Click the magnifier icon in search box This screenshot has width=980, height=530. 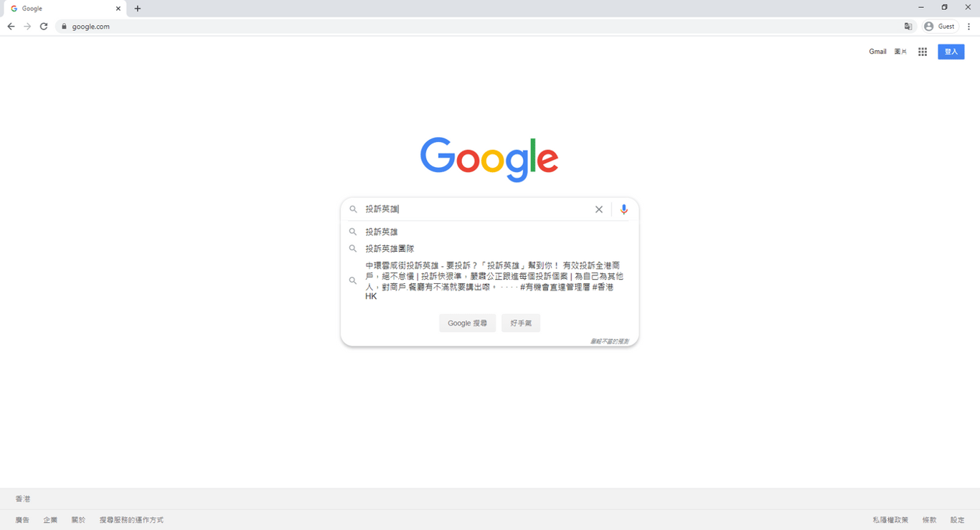tap(353, 209)
